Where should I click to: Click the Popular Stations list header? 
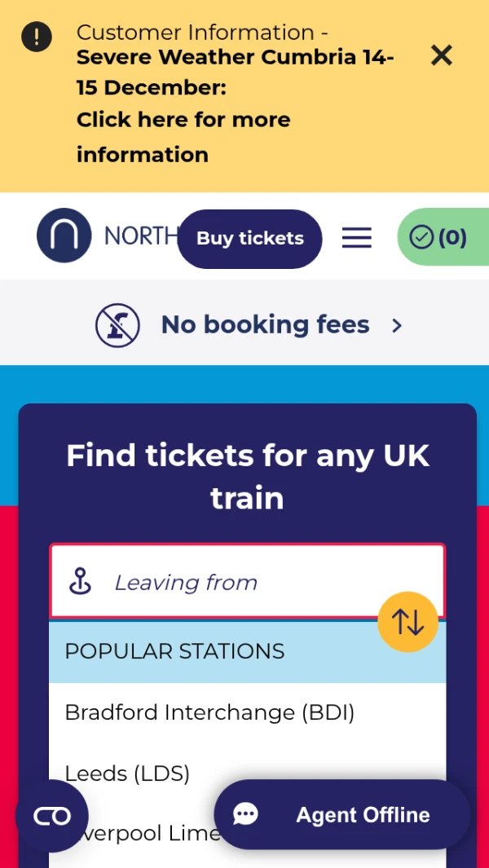(174, 651)
